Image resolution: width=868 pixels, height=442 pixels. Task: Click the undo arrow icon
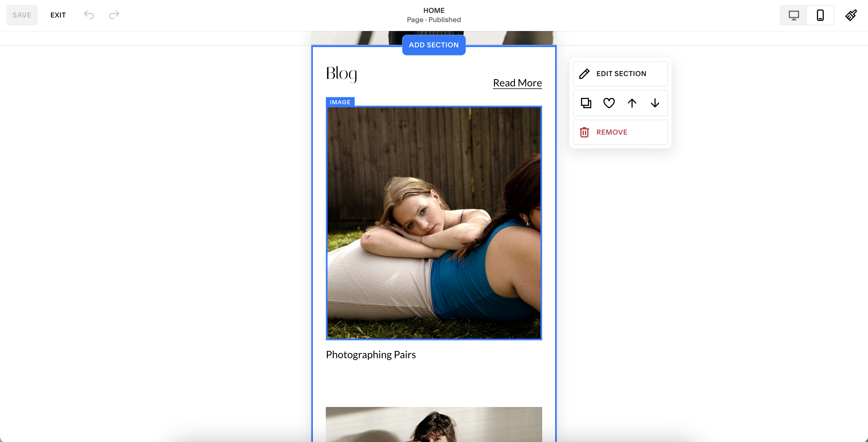tap(89, 15)
